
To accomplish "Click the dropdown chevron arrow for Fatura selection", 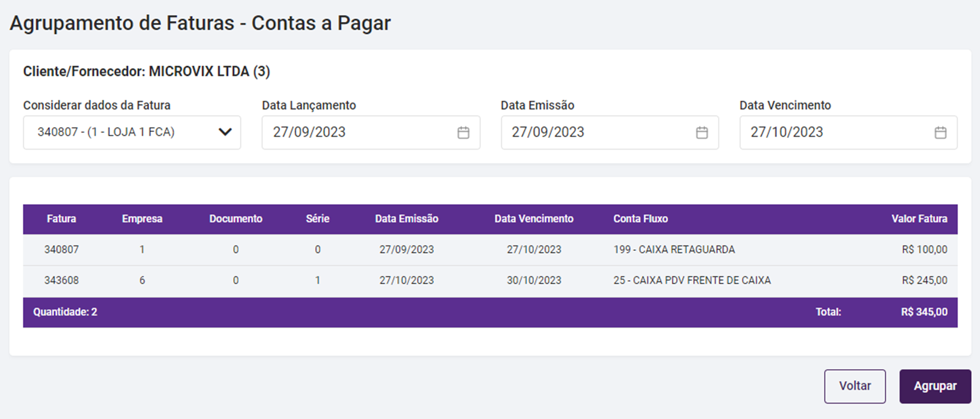I will coord(225,132).
